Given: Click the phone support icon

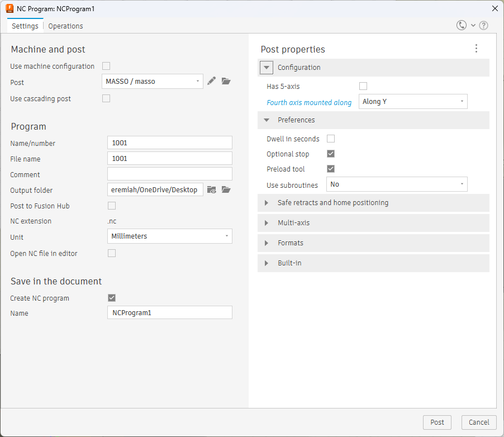Looking at the screenshot, I should [x=462, y=25].
